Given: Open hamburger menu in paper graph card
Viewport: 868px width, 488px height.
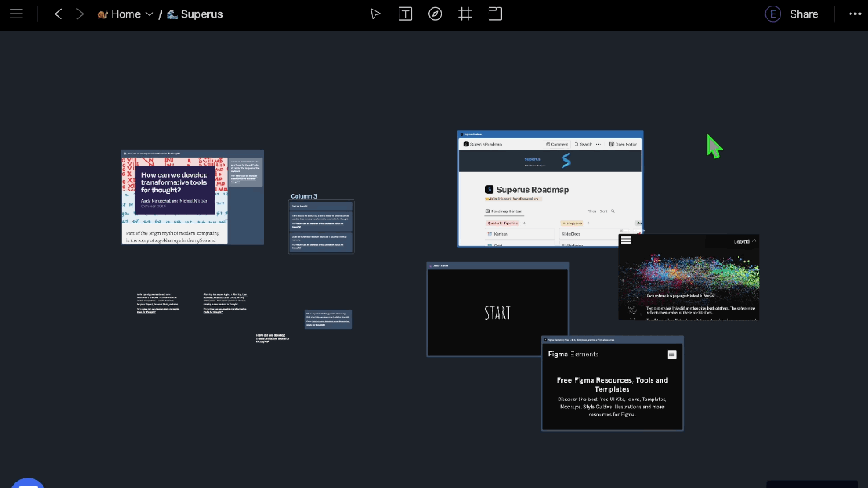Looking at the screenshot, I should pos(626,240).
